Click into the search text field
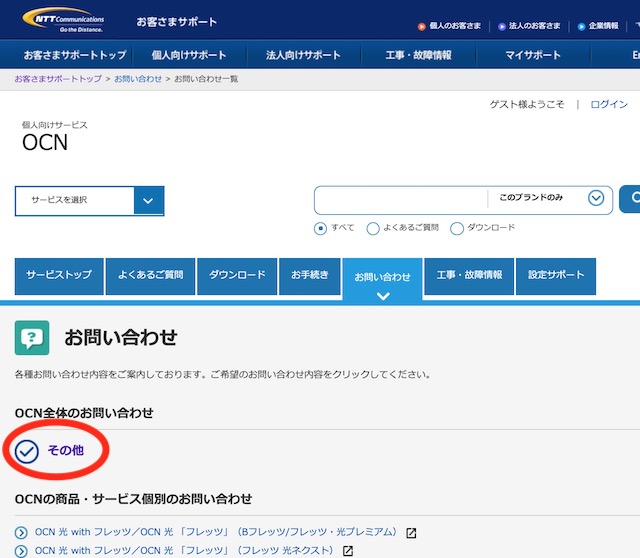Image resolution: width=640 pixels, height=558 pixels. click(x=401, y=200)
